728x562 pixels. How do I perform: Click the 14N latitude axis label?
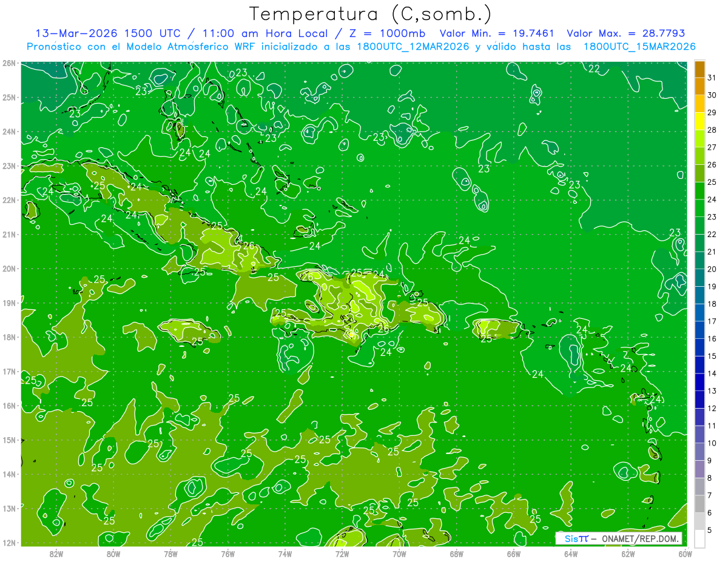point(8,474)
